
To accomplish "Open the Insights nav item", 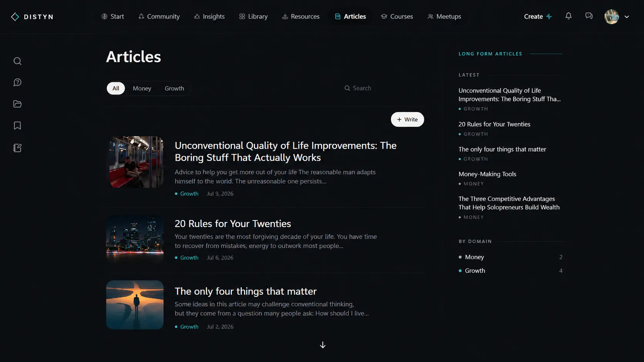I will pyautogui.click(x=209, y=17).
